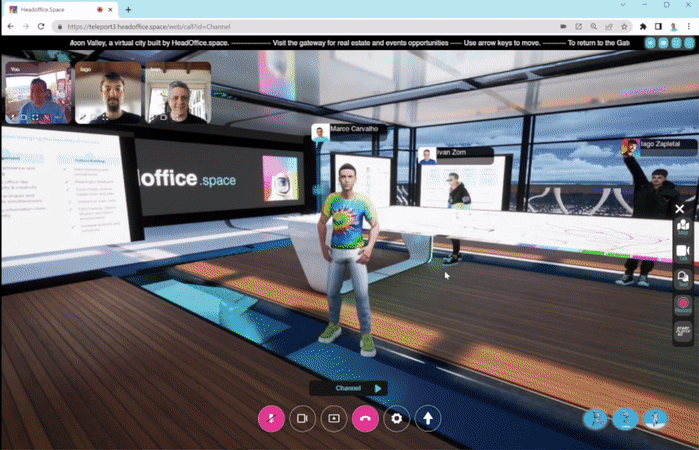Open the tab search chevron in the title bar

click(623, 5)
